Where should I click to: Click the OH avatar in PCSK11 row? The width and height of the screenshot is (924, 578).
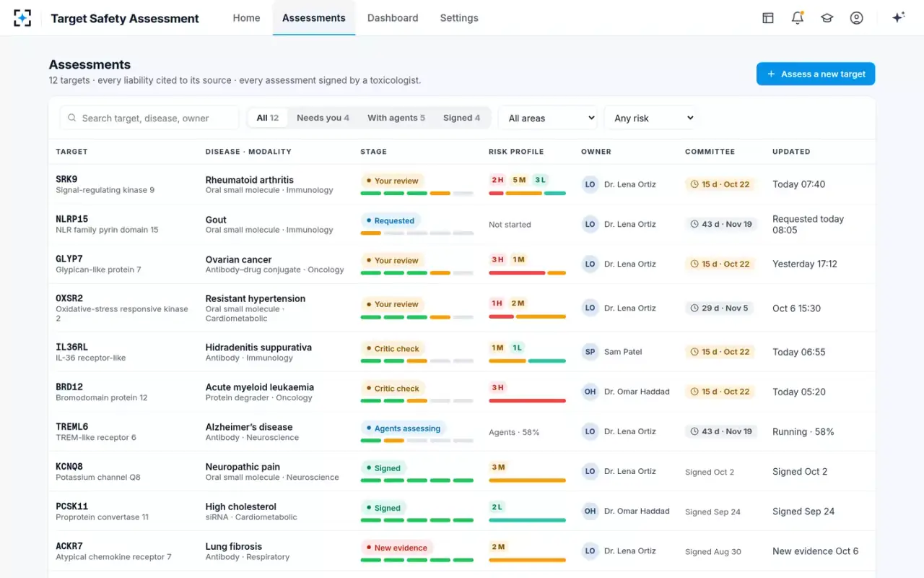click(590, 511)
